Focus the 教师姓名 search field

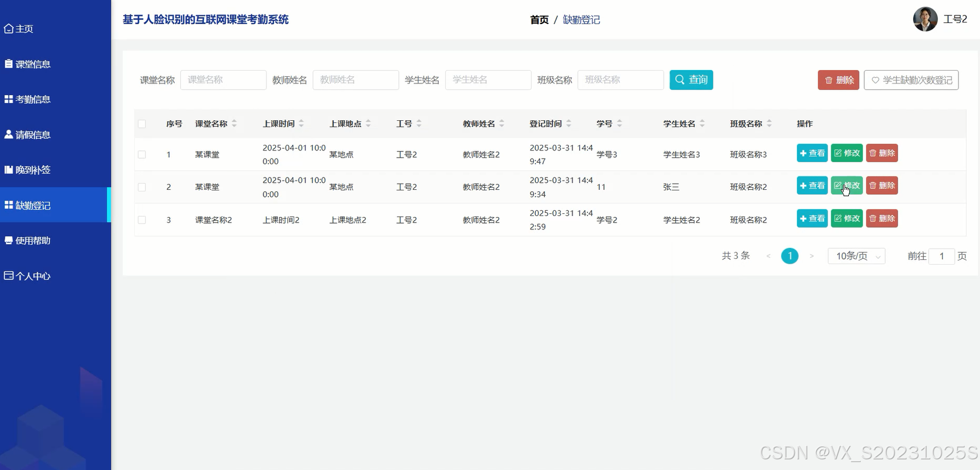tap(355, 80)
